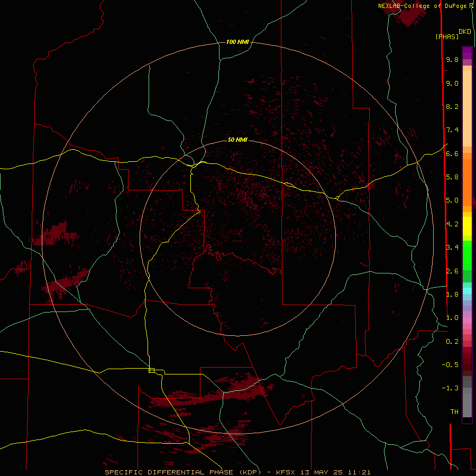The width and height of the screenshot is (476, 476).
Task: Pick the yellow segment of the color scale
Action: (467, 226)
